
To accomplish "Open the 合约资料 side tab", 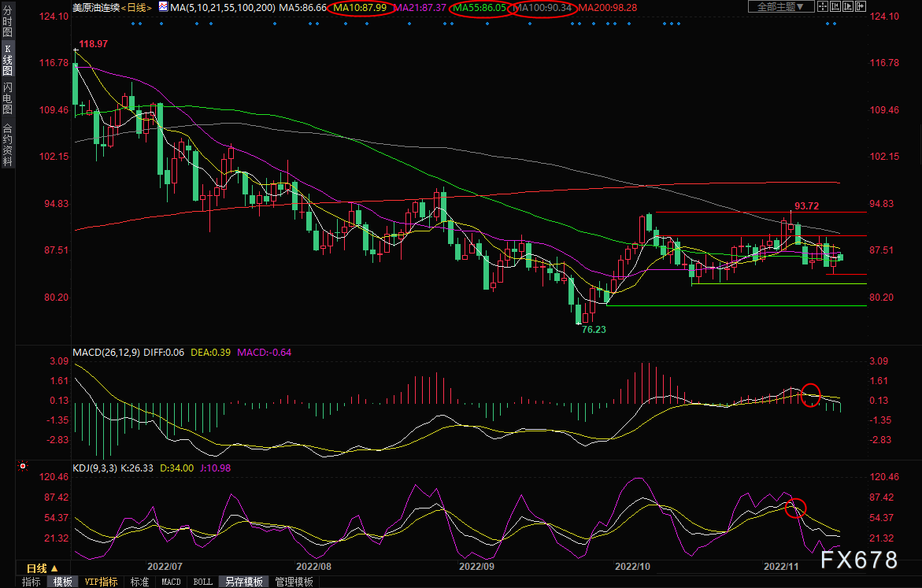I will [8, 145].
